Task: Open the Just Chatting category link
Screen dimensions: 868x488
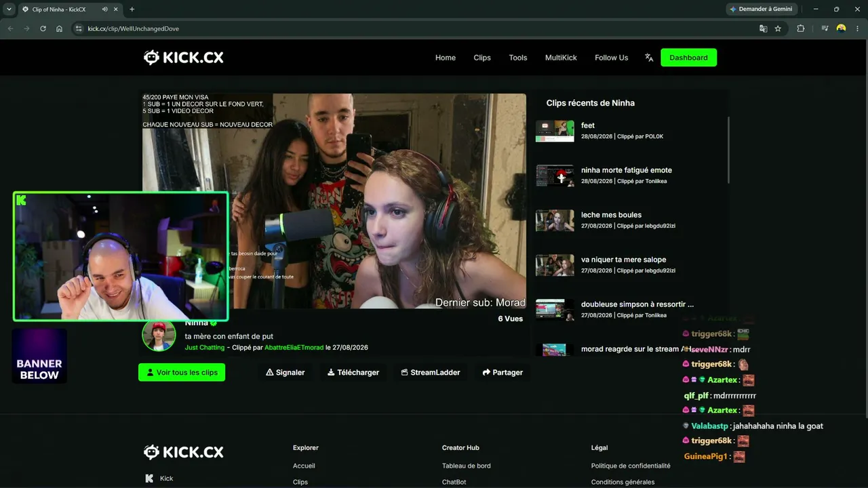Action: 205,348
